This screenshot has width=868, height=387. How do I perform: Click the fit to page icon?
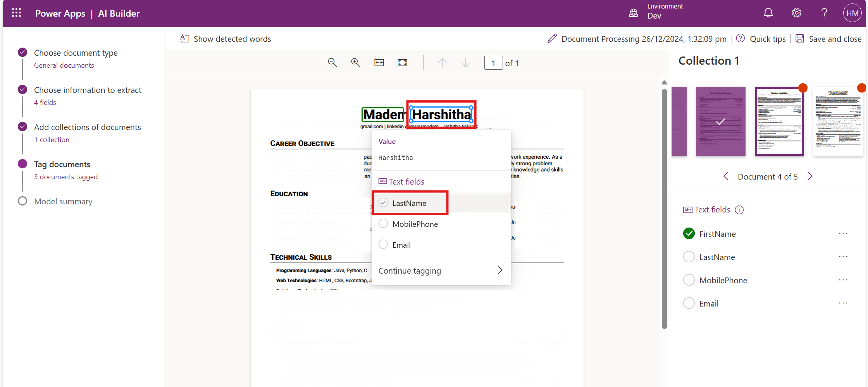[x=402, y=63]
